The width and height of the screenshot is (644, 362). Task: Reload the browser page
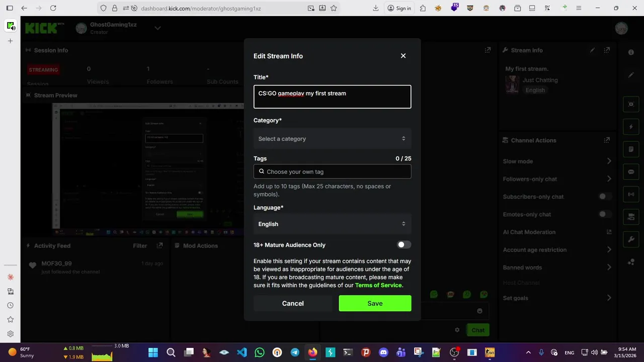coord(53,8)
